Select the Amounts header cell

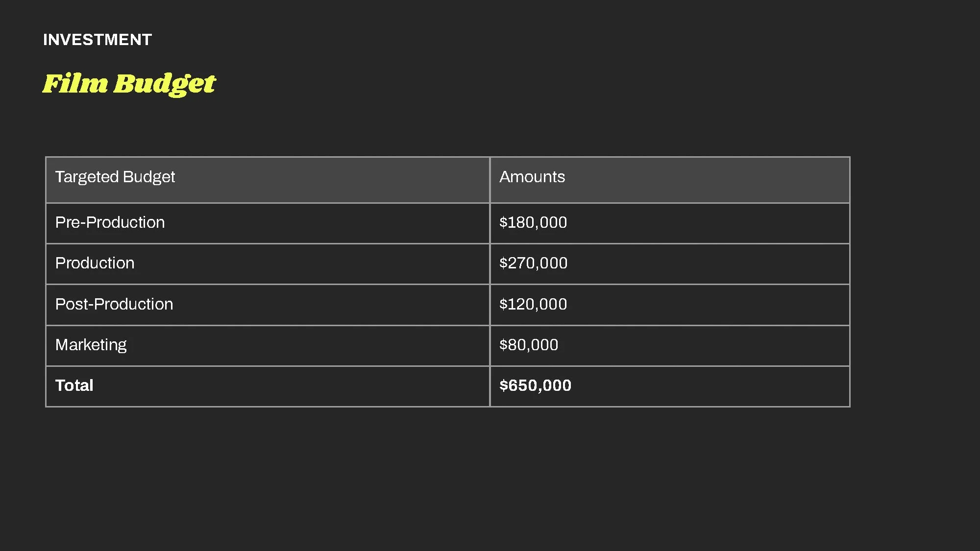670,180
